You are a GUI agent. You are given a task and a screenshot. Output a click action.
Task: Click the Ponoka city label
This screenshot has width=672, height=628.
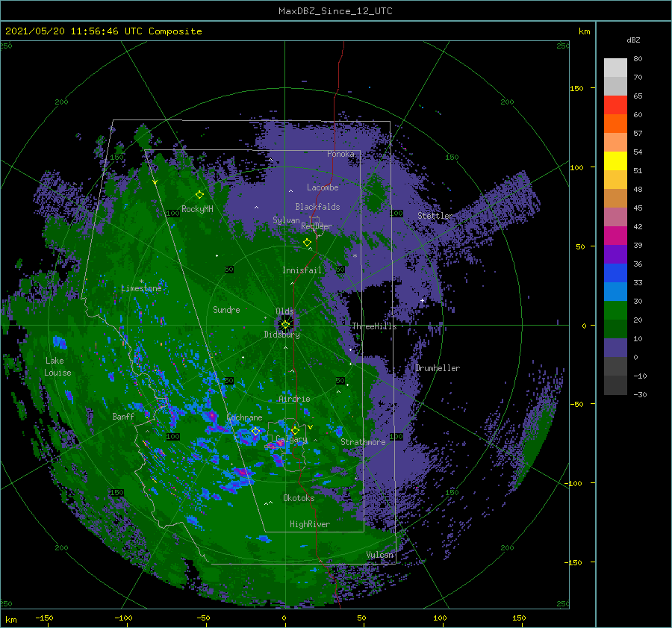click(x=340, y=154)
